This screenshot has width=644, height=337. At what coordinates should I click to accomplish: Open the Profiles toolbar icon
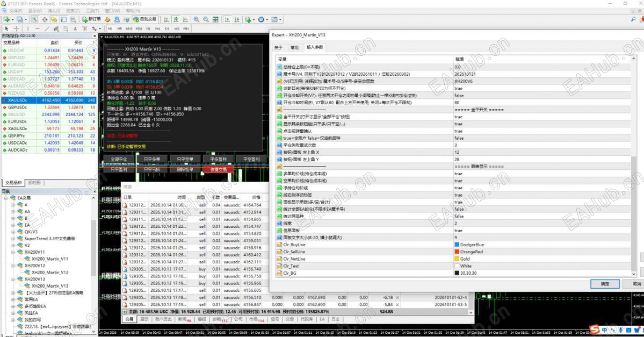pyautogui.click(x=19, y=19)
